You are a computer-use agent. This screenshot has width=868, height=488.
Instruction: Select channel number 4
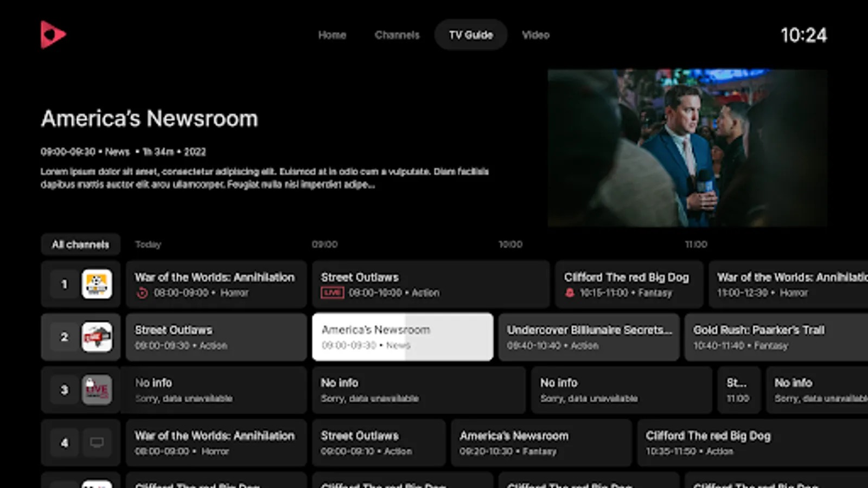click(x=64, y=442)
